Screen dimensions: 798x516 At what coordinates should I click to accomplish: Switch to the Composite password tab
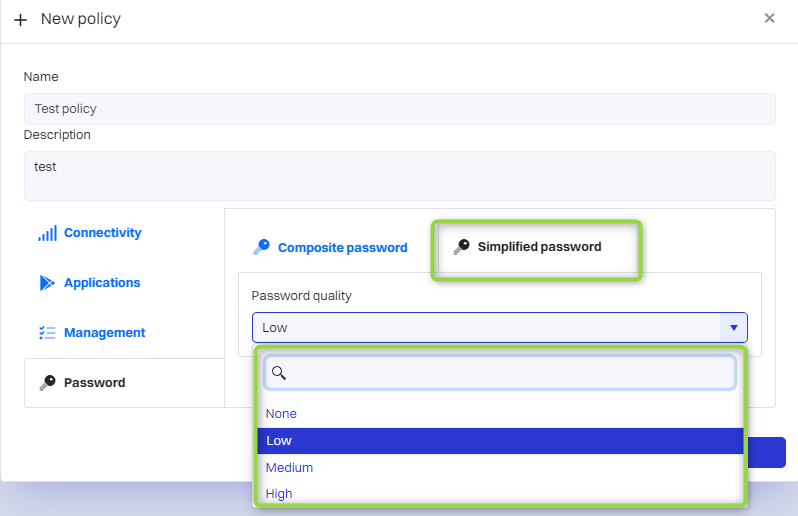click(x=342, y=248)
